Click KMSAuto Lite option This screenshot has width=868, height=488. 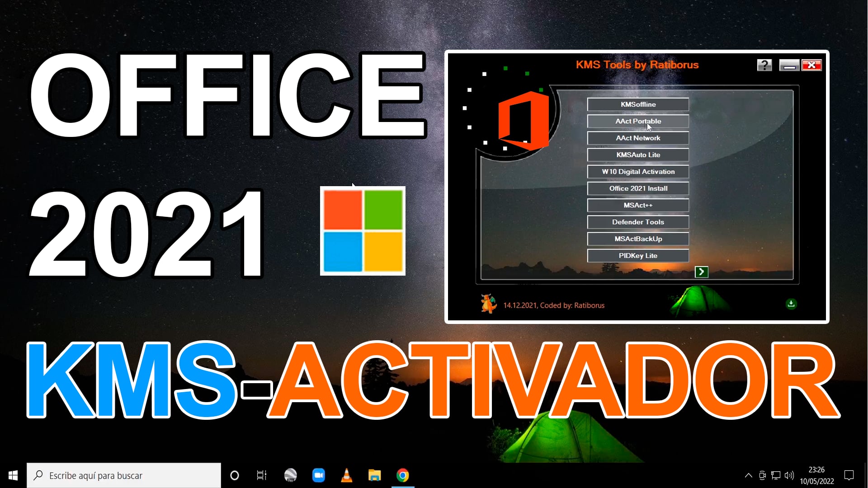click(638, 155)
